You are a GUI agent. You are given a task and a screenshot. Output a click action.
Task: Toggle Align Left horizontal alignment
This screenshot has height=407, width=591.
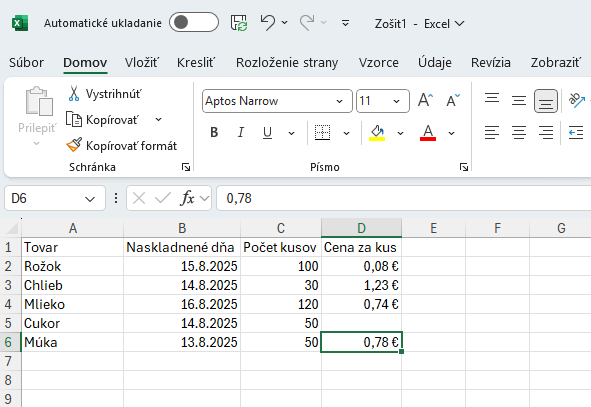(492, 133)
